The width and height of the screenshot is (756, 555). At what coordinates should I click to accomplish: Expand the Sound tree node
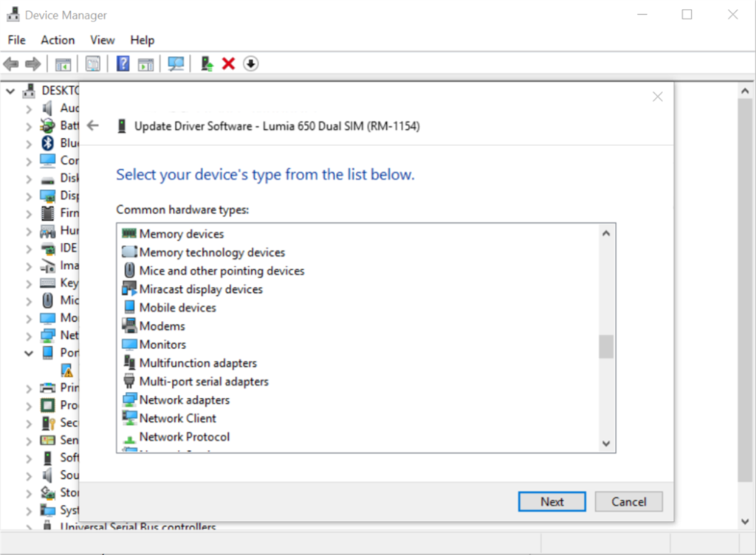[x=29, y=476]
